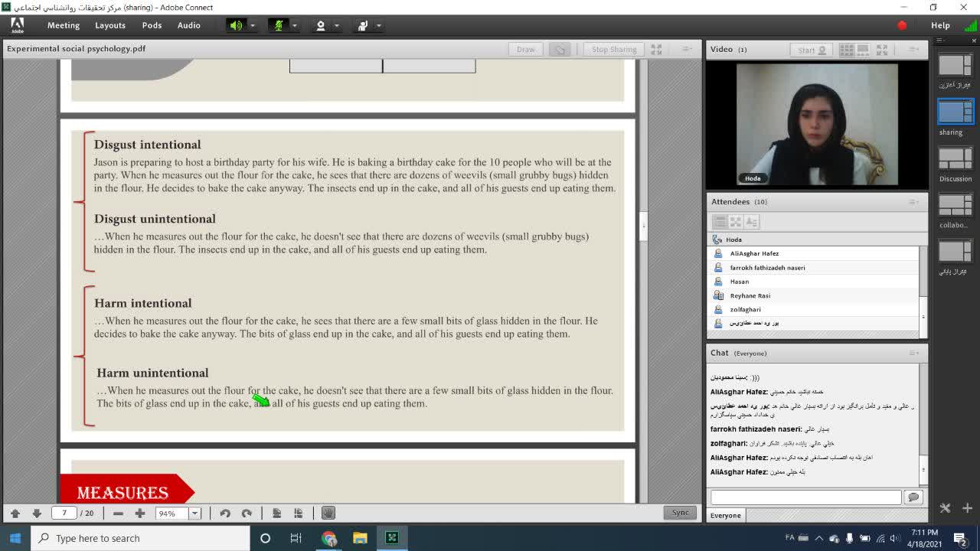Click the send chat message icon
This screenshot has width=980, height=551.
click(913, 497)
